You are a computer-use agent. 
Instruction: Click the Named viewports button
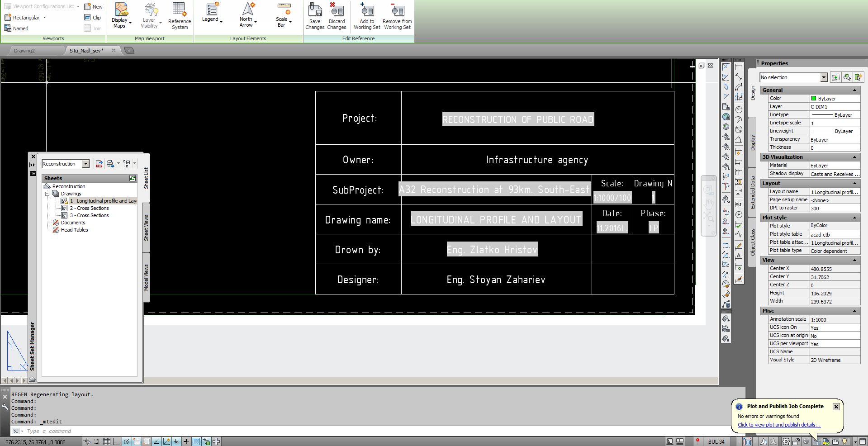[x=16, y=28]
